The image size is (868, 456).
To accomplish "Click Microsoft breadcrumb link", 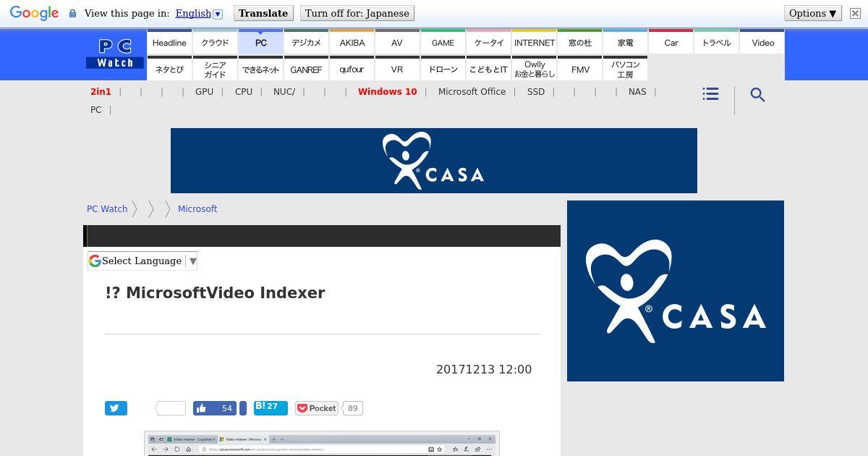I will (x=197, y=208).
